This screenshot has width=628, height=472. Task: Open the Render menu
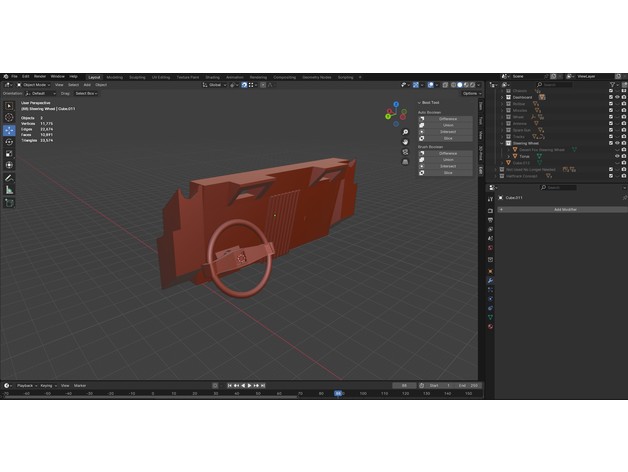click(x=41, y=76)
